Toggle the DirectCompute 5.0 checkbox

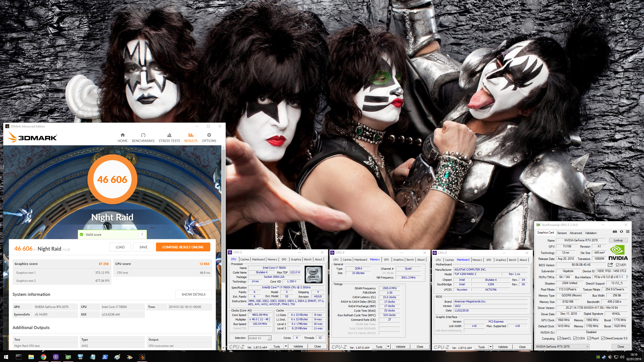pyautogui.click(x=603, y=338)
